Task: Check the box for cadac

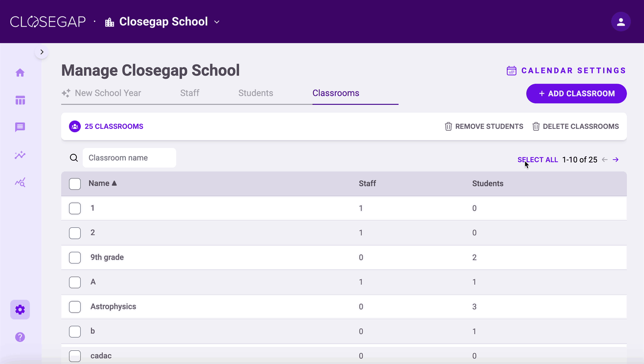Action: tap(75, 356)
